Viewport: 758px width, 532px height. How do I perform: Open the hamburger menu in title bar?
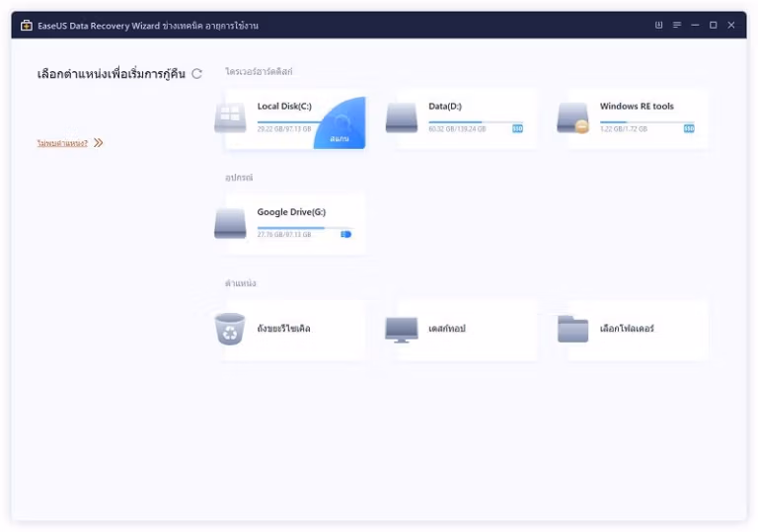click(x=677, y=25)
